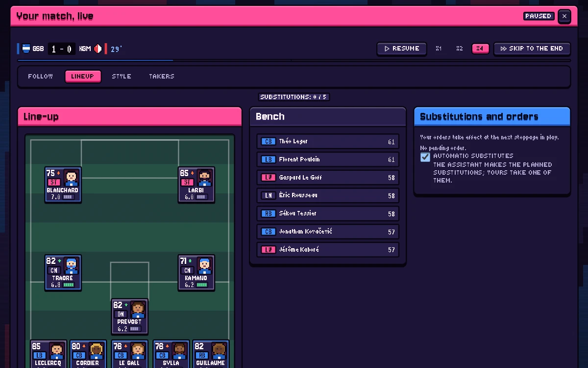This screenshot has width=588, height=368.
Task: Click the Substitutions and orders header
Action: tap(492, 117)
